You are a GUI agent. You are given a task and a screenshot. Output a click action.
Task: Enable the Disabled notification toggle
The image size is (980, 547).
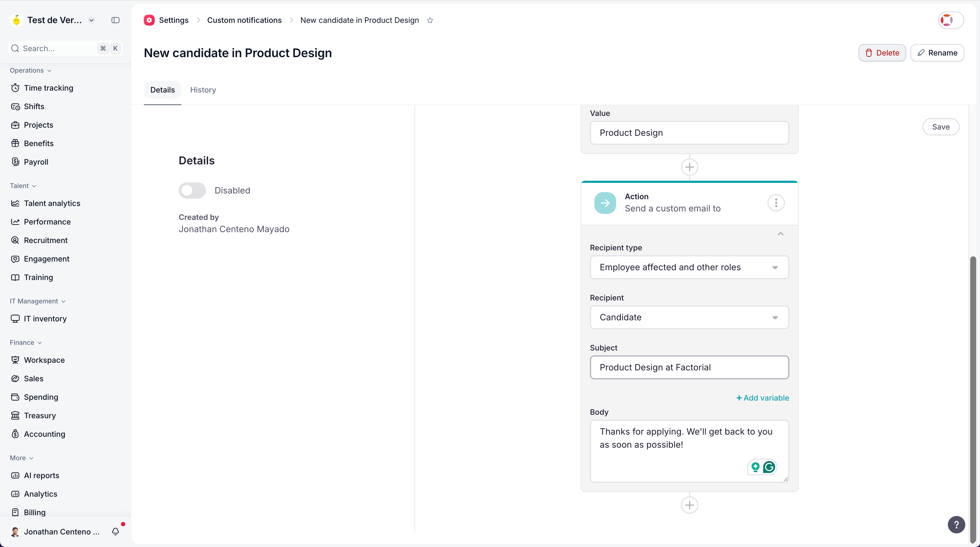click(192, 190)
